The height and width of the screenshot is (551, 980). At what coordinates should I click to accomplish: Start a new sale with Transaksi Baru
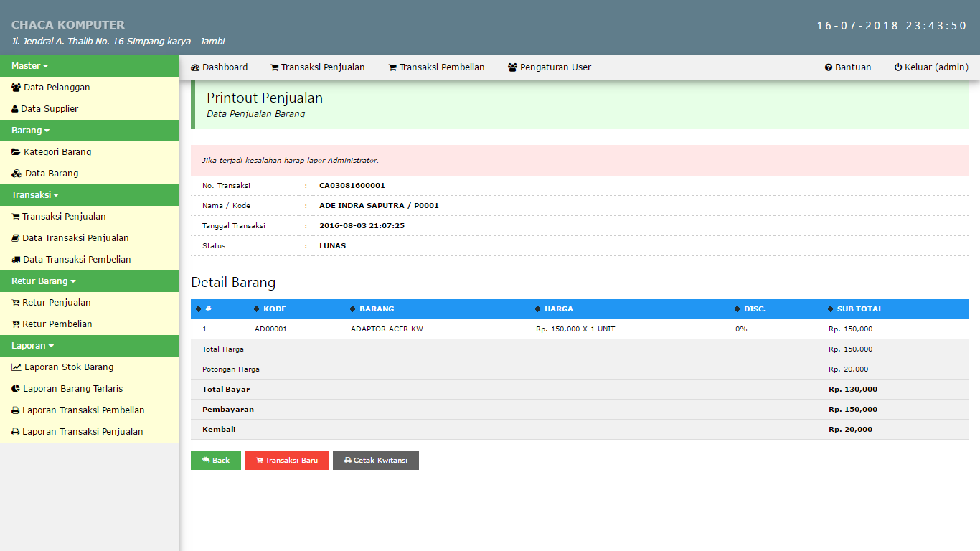pos(286,461)
